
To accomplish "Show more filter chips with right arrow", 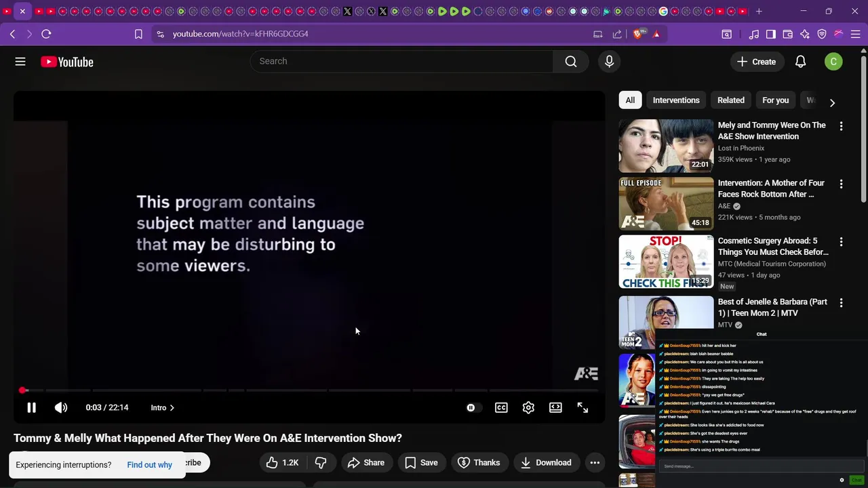I will tap(832, 103).
